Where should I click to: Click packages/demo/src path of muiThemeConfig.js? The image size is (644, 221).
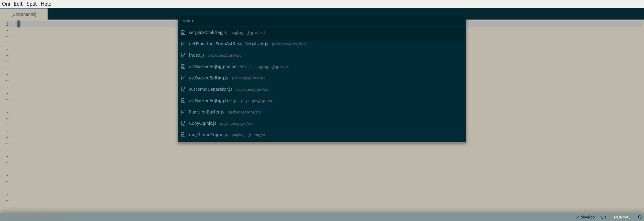(249, 135)
